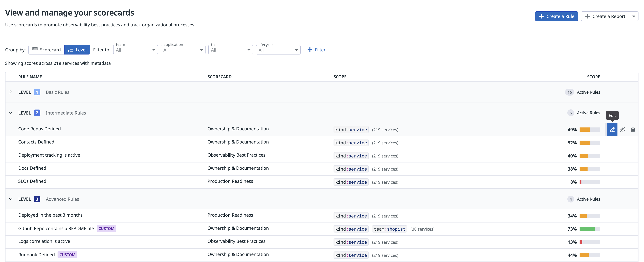Viewport: 644px width, 262px height.
Task: Click the Create a Report button
Action: [605, 16]
